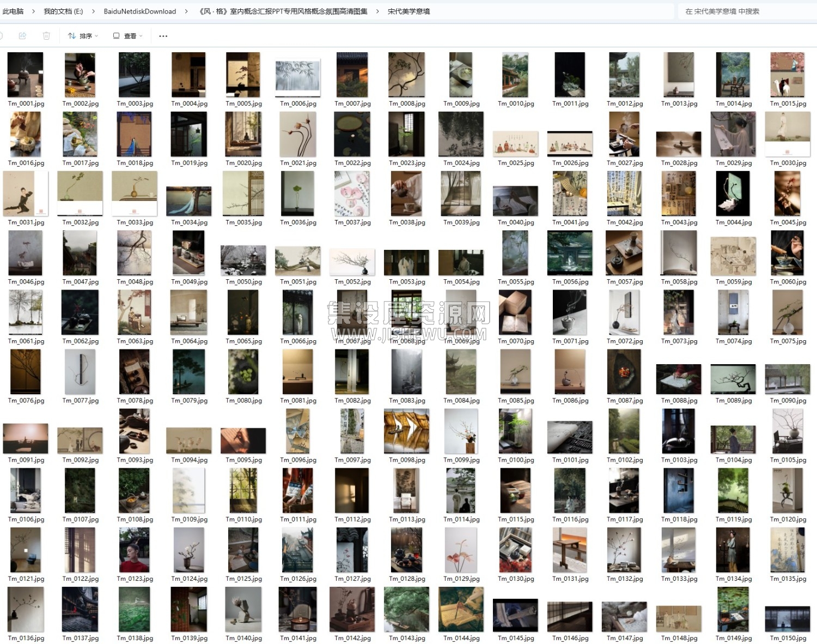
Task: Open the three-dots more options menu
Action: click(163, 36)
